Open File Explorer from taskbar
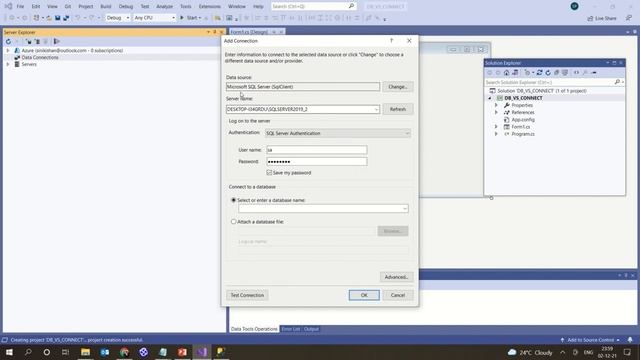640x360 pixels. tap(85, 352)
